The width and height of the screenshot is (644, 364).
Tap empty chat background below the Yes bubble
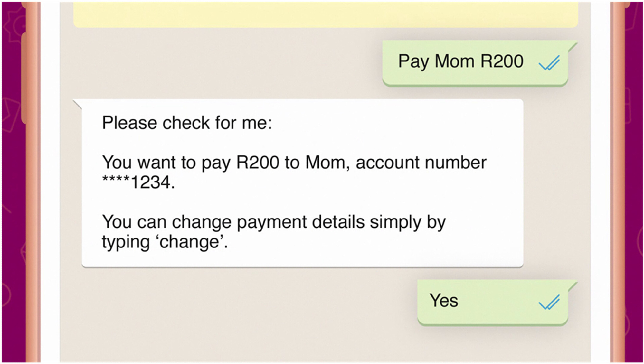point(322,344)
